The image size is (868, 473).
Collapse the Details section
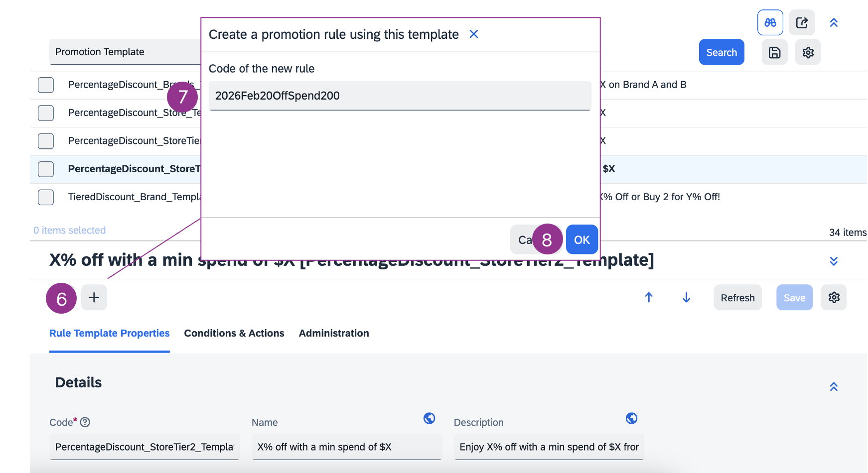834,387
